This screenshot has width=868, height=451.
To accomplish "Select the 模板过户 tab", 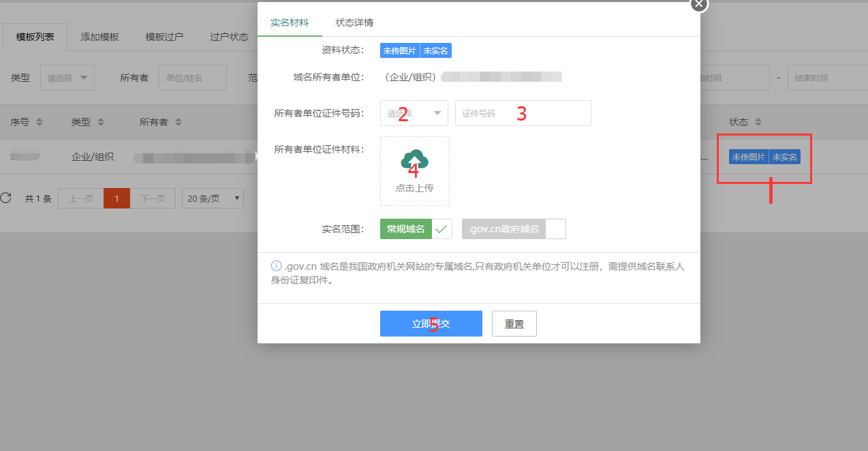I will coord(164,37).
